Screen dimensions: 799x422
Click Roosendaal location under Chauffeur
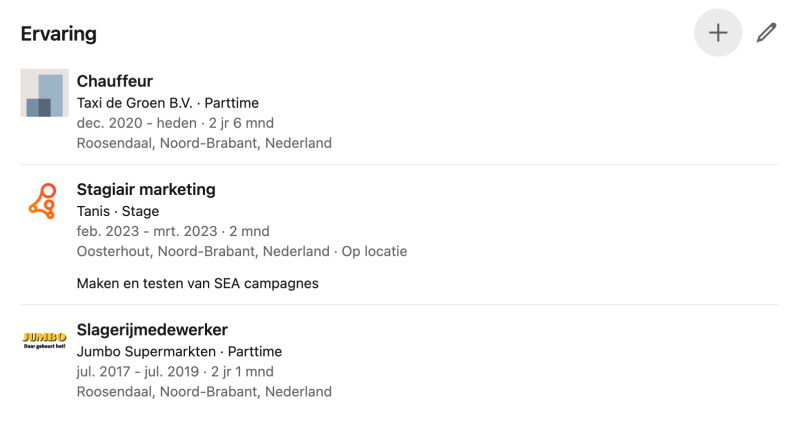203,143
